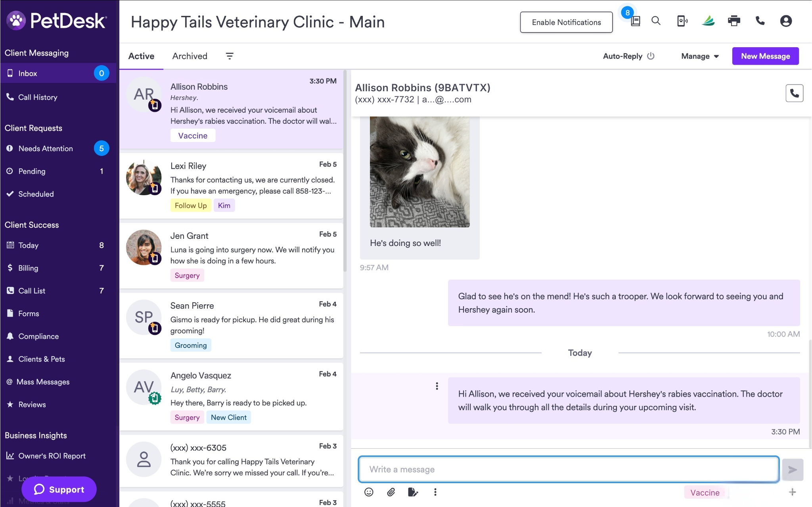Open the mobile device broadcast icon
The width and height of the screenshot is (812, 507).
(682, 21)
